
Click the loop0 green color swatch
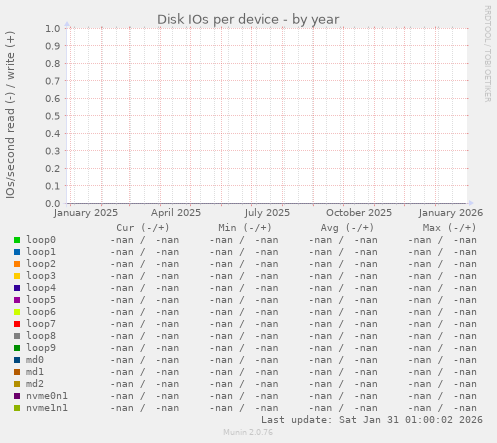coord(17,240)
